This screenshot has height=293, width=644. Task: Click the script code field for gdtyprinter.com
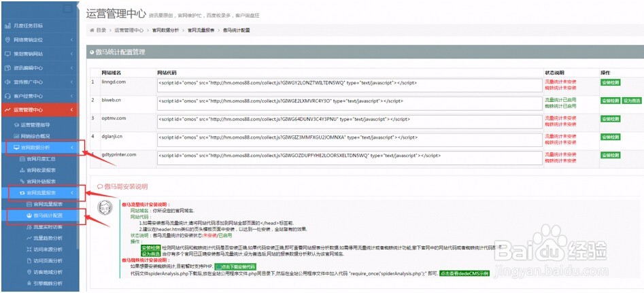pyautogui.click(x=350, y=158)
